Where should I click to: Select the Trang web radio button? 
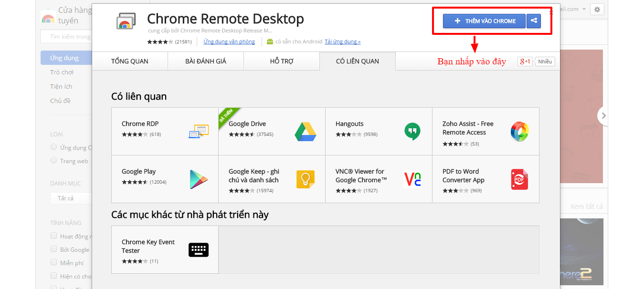(54, 160)
